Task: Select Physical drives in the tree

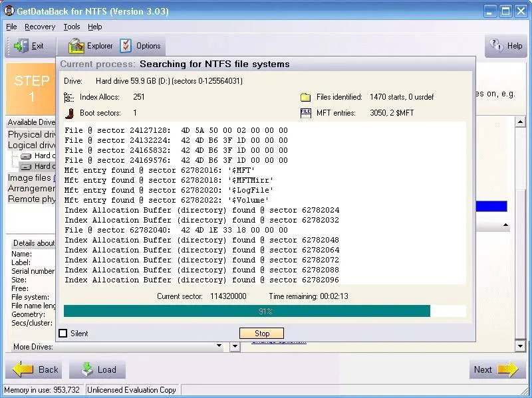Action: click(31, 135)
